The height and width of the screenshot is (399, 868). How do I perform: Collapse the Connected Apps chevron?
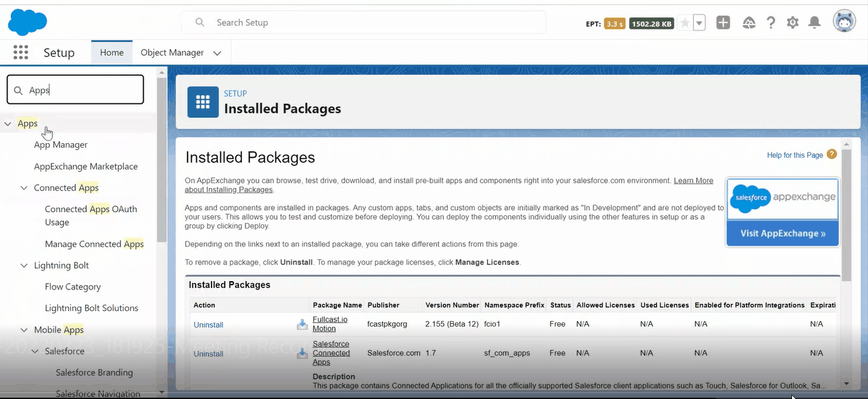click(x=24, y=188)
